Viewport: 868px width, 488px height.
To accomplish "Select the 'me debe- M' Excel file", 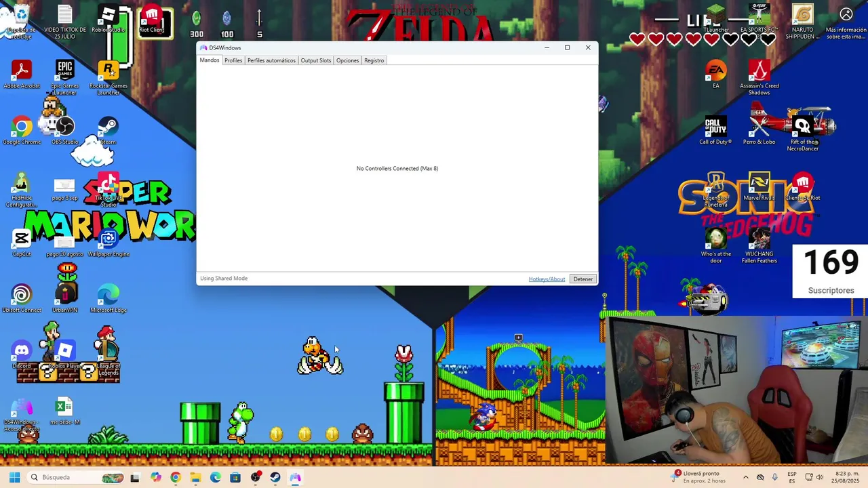I will tap(64, 411).
